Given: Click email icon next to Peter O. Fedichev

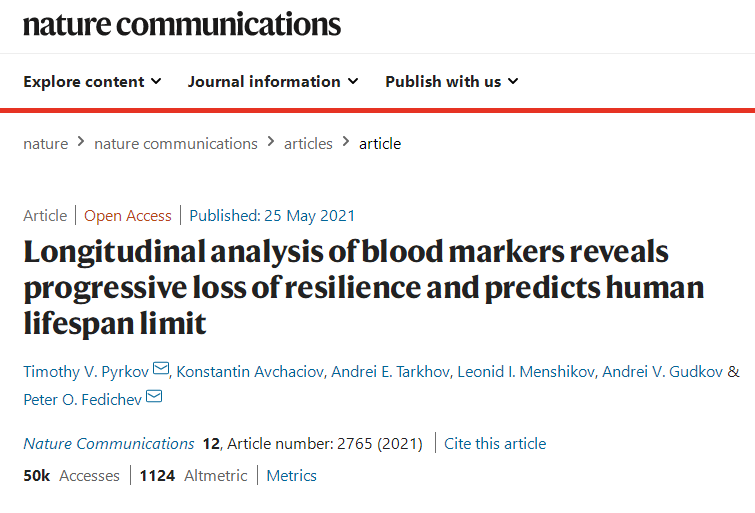Looking at the screenshot, I should click(154, 398).
